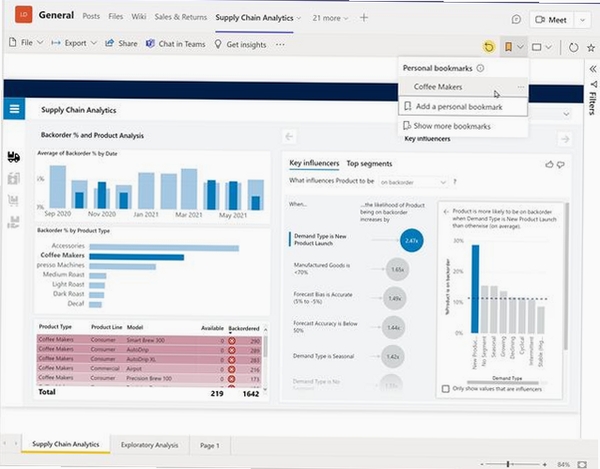Refresh the report with the circular arrow icon
600x469 pixels.
573,47
